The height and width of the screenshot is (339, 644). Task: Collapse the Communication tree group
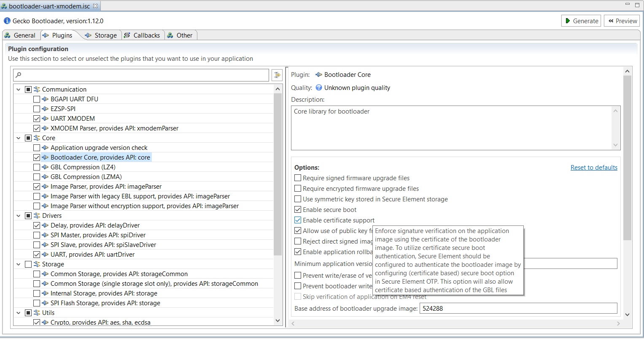point(18,89)
